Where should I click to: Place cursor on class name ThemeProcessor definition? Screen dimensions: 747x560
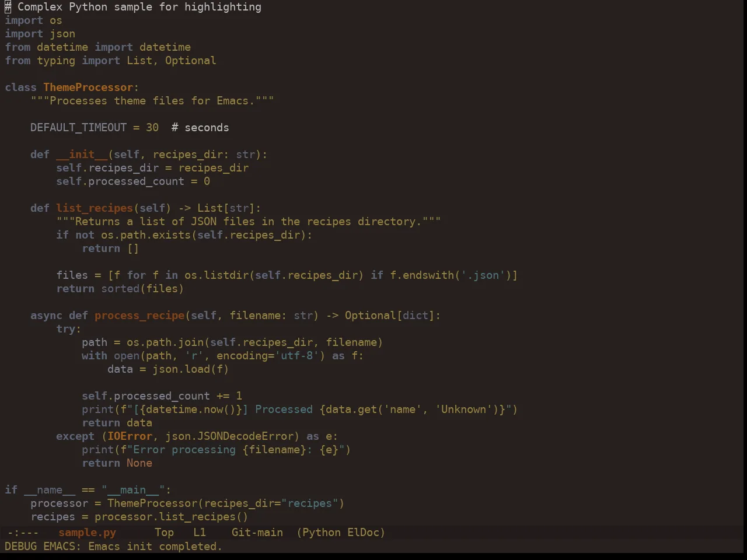(x=88, y=87)
